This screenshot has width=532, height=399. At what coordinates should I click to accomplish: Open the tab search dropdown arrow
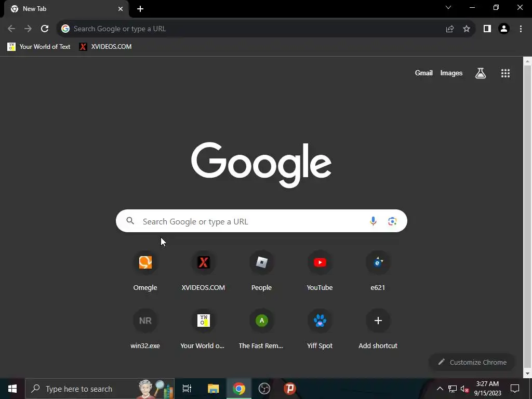(x=448, y=7)
